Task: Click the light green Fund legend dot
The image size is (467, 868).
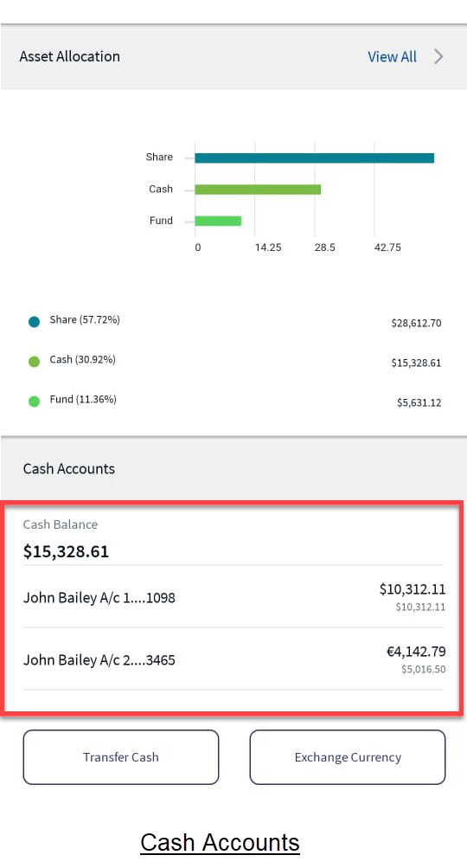Action: (35, 402)
